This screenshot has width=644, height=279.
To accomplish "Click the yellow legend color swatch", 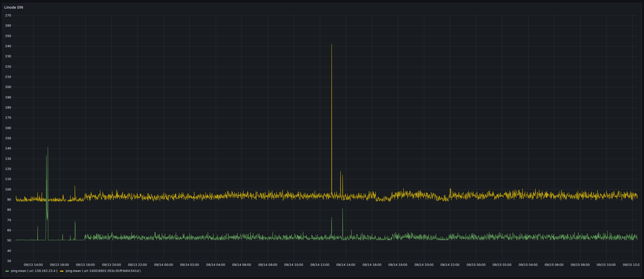I will 62,271.
